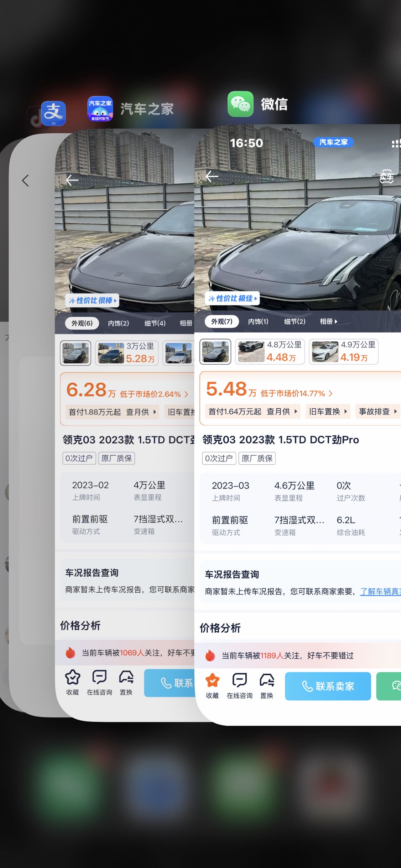
Task: Select the 外观(7) tab
Action: (221, 321)
